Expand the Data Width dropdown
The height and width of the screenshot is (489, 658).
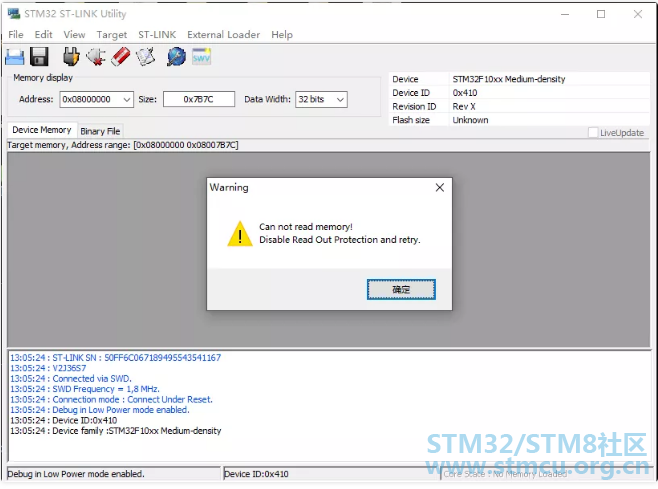(340, 99)
